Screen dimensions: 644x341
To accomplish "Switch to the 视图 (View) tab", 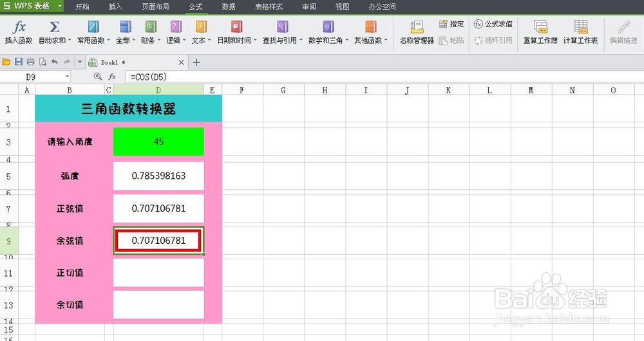I will [342, 6].
